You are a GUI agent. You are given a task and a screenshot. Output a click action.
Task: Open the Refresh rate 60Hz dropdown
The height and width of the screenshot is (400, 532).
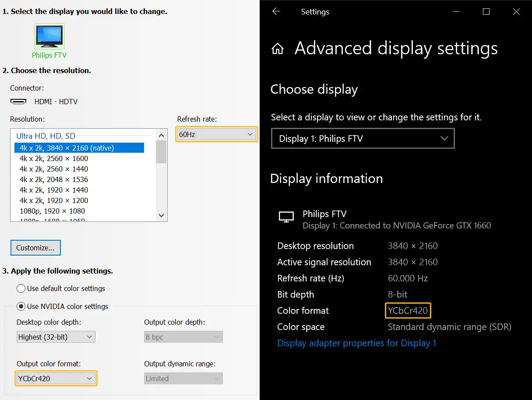pyautogui.click(x=217, y=134)
